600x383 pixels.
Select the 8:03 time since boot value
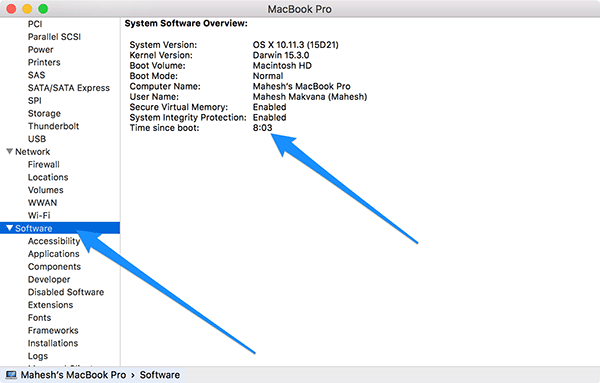[x=262, y=128]
